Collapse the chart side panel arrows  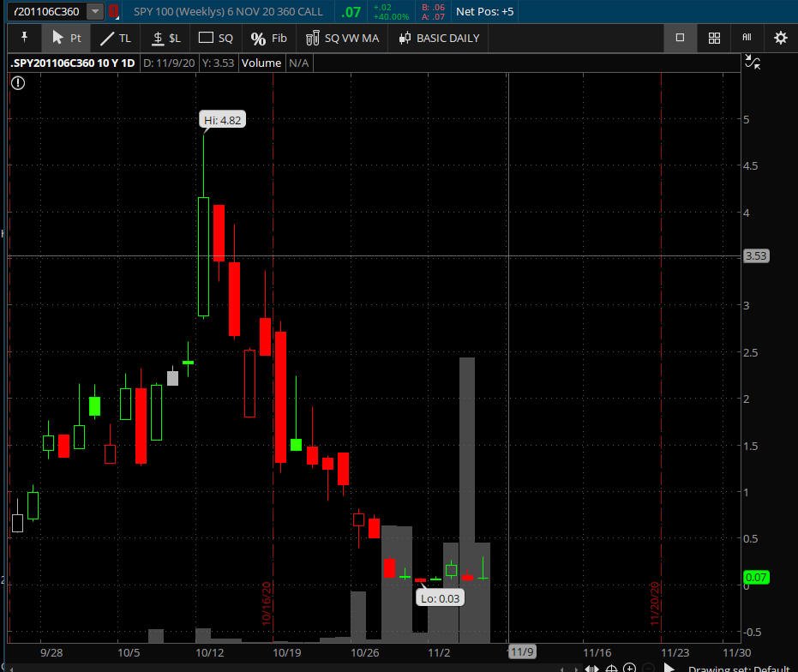click(x=752, y=62)
